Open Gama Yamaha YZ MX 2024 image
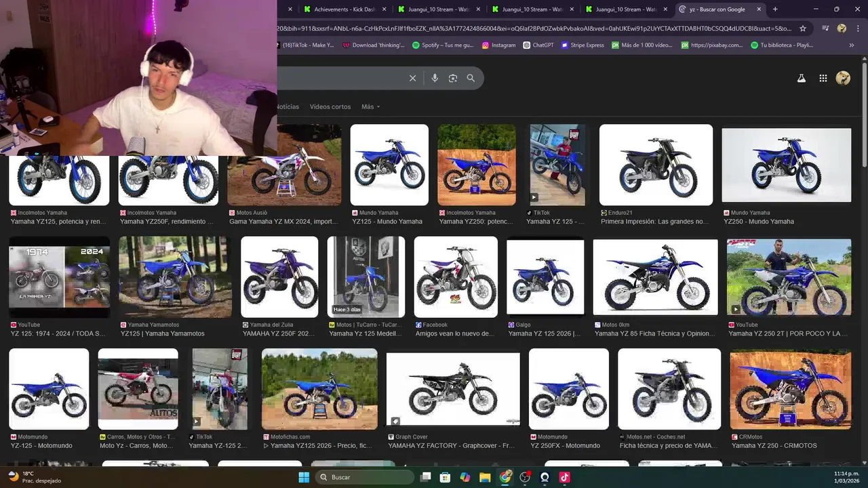The width and height of the screenshot is (868, 488). (284, 165)
